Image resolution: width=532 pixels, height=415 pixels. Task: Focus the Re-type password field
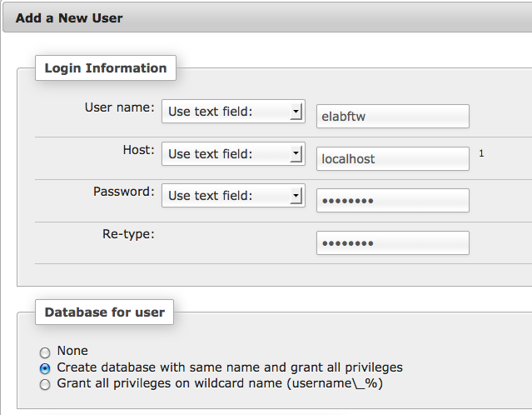tap(393, 243)
